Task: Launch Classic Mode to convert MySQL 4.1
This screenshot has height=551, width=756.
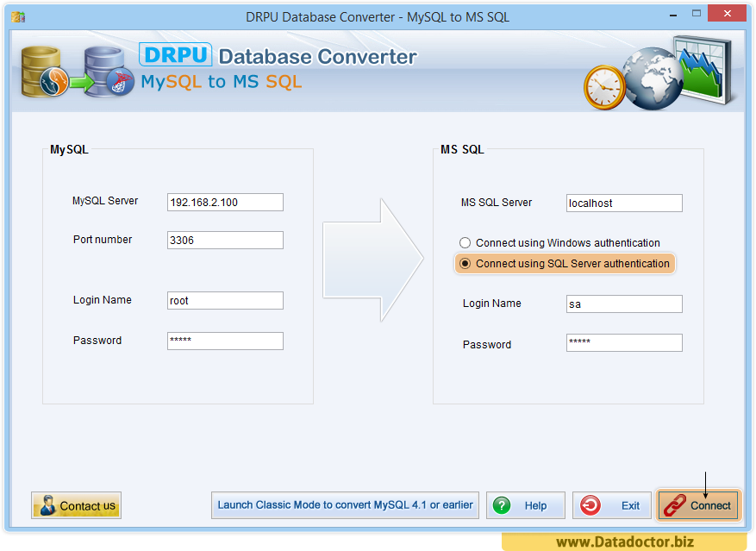Action: pos(345,505)
